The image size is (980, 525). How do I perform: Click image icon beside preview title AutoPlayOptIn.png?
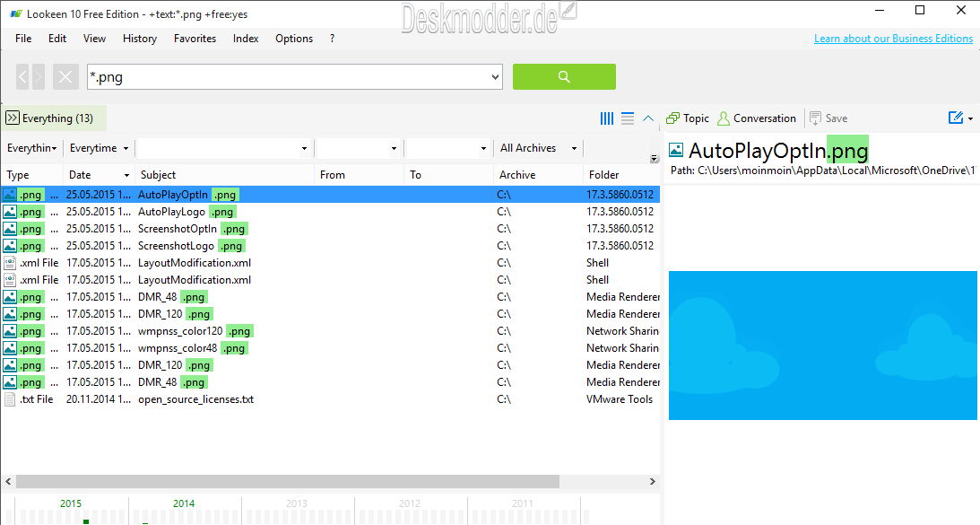tap(676, 150)
